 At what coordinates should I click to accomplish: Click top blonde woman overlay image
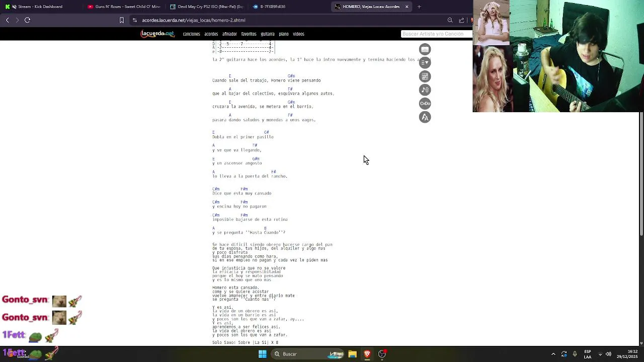pyautogui.click(x=491, y=23)
